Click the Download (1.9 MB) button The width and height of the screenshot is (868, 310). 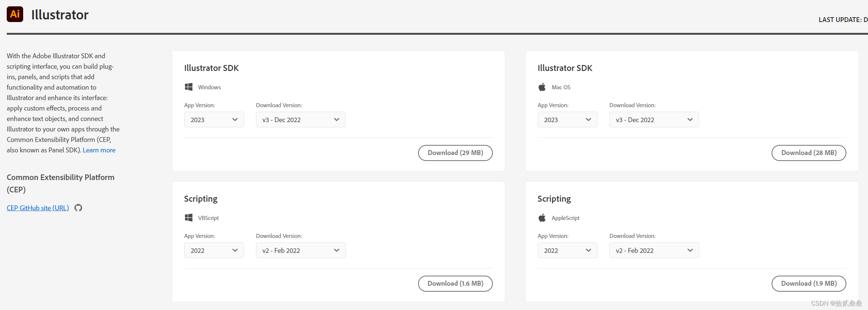[809, 283]
